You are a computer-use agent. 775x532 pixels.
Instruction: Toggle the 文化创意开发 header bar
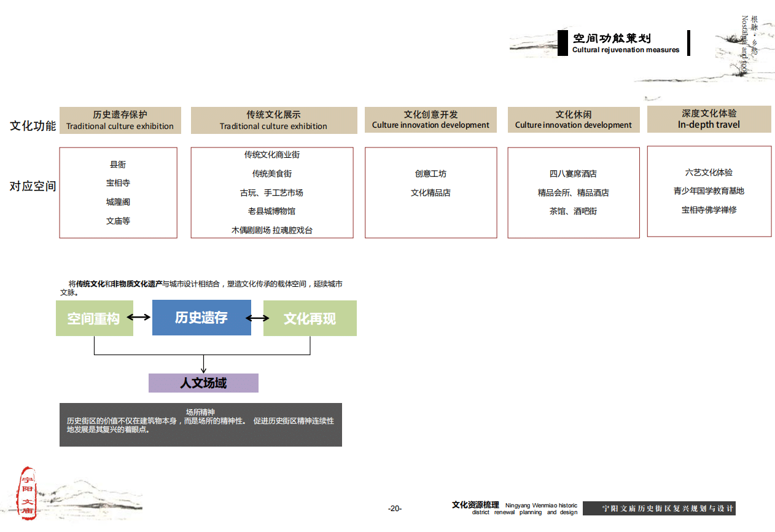[x=430, y=119]
